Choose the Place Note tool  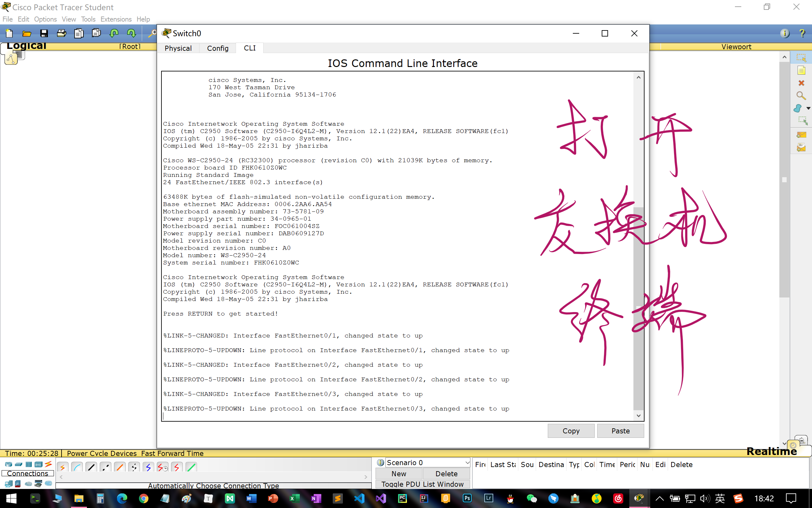coord(801,70)
